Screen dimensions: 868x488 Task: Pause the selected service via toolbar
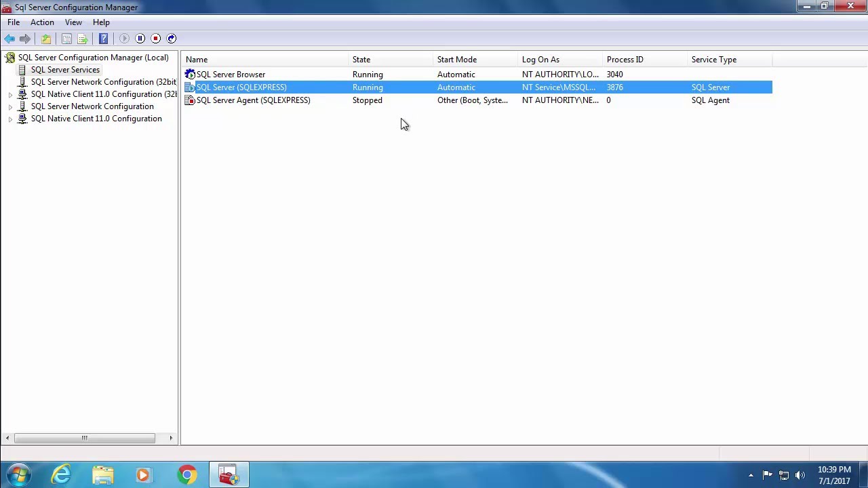140,39
